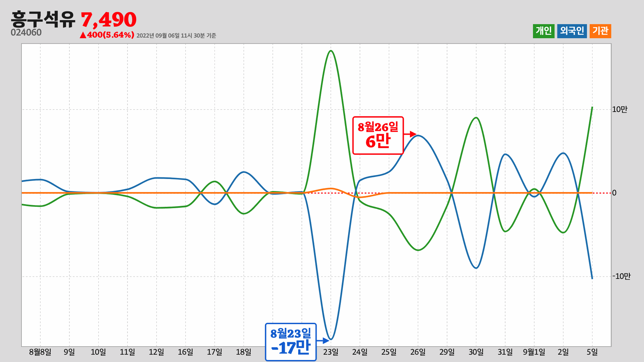
Task: Click the 0 y-axis label
Action: click(x=614, y=193)
